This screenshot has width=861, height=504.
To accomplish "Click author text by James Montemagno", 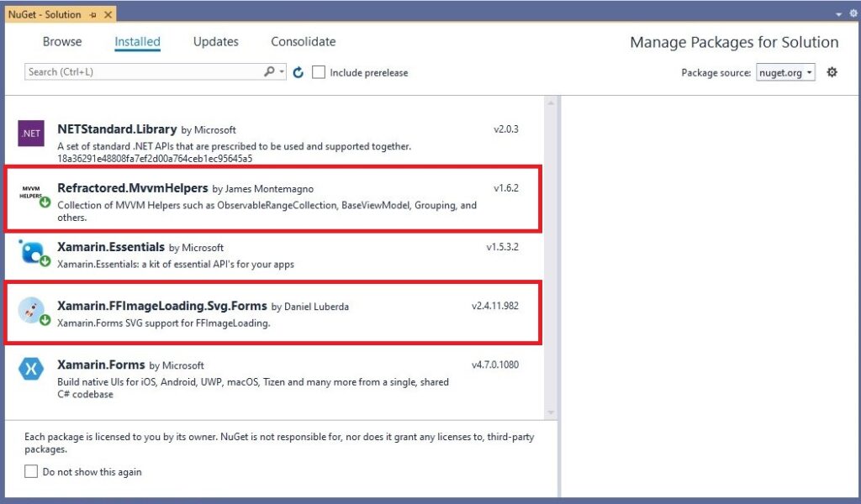I will pos(263,189).
